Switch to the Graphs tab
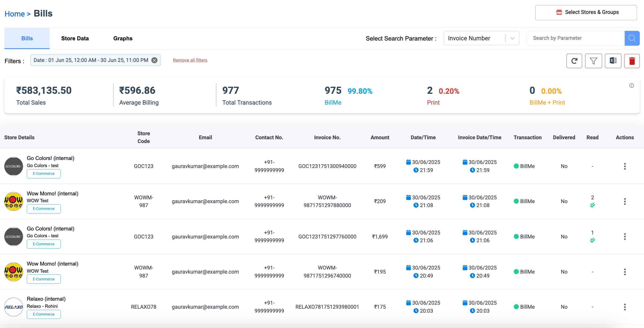This screenshot has width=644, height=328. (123, 38)
